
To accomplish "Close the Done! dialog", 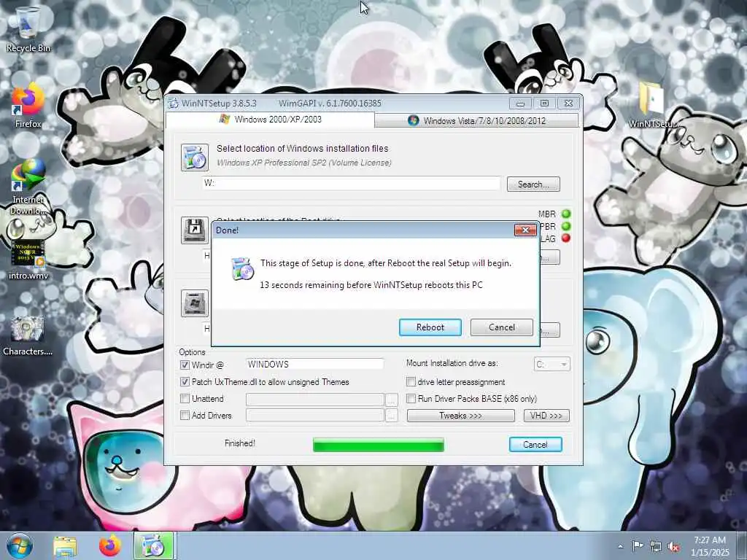I will pos(525,230).
